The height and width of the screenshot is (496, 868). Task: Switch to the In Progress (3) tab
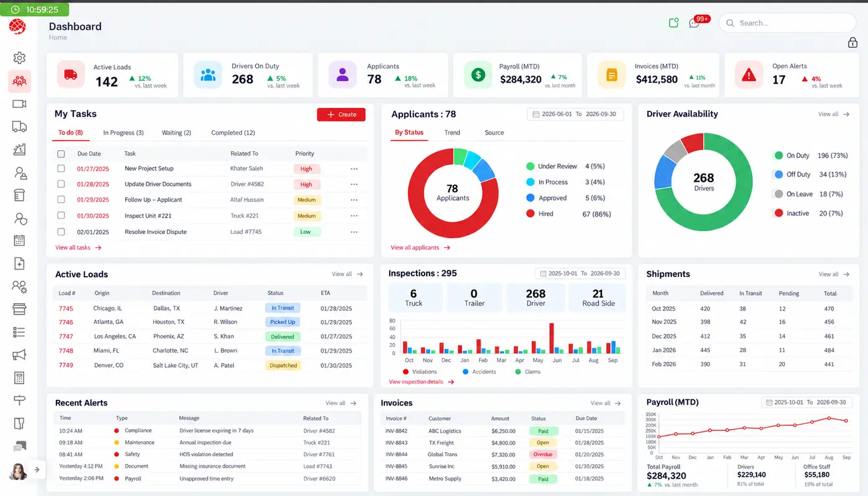coord(123,133)
